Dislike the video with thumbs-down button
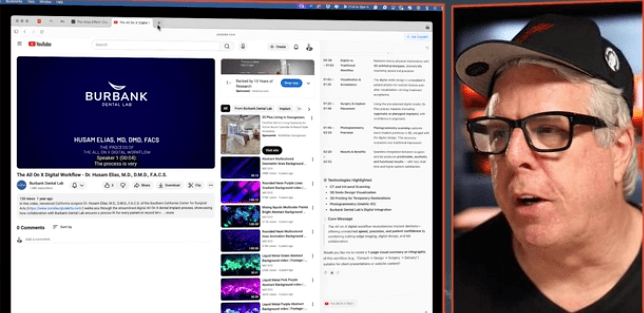644x313 pixels. [123, 185]
